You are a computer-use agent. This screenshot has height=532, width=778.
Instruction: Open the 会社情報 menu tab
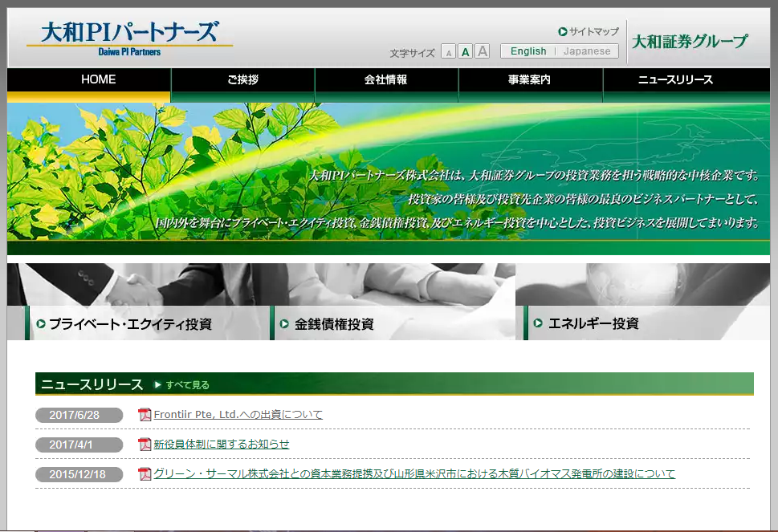(x=386, y=85)
